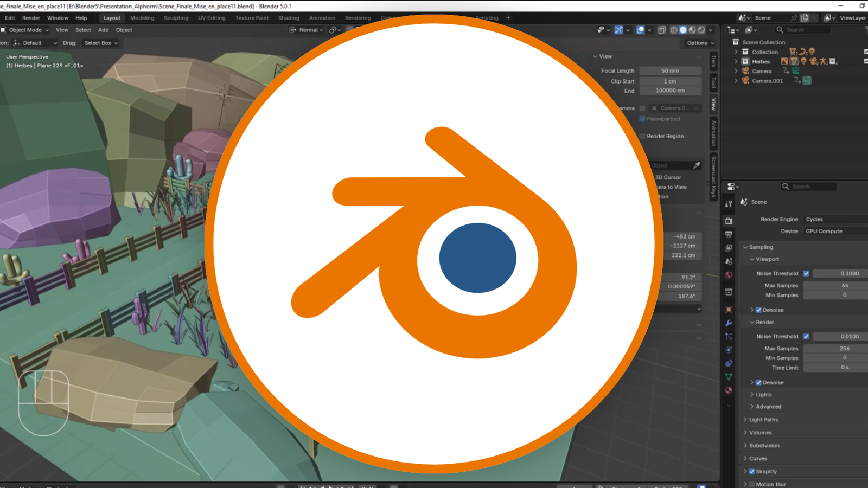Click Camera.001 camera data icon in Outliner
Screen dimensions: 868x488
pyautogui.click(x=807, y=81)
